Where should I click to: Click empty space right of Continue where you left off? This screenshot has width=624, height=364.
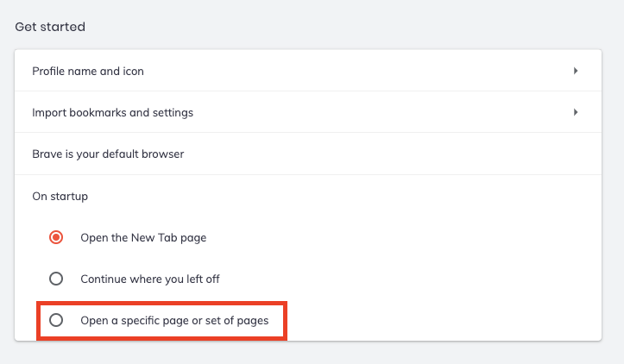[x=414, y=279]
